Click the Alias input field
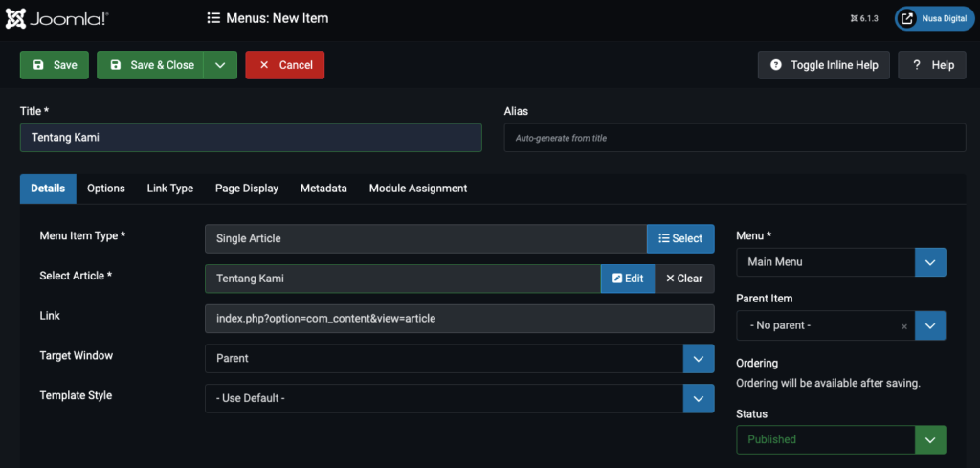 735,138
